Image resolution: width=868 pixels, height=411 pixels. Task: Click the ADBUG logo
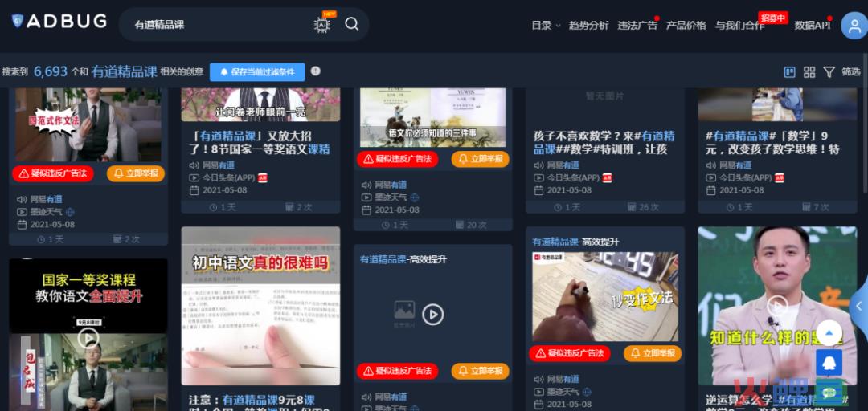click(59, 22)
